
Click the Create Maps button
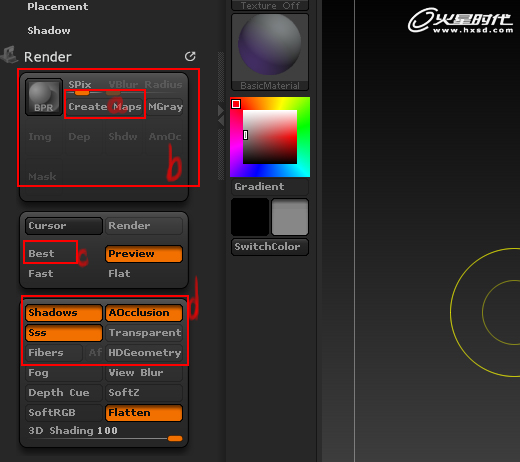point(105,107)
